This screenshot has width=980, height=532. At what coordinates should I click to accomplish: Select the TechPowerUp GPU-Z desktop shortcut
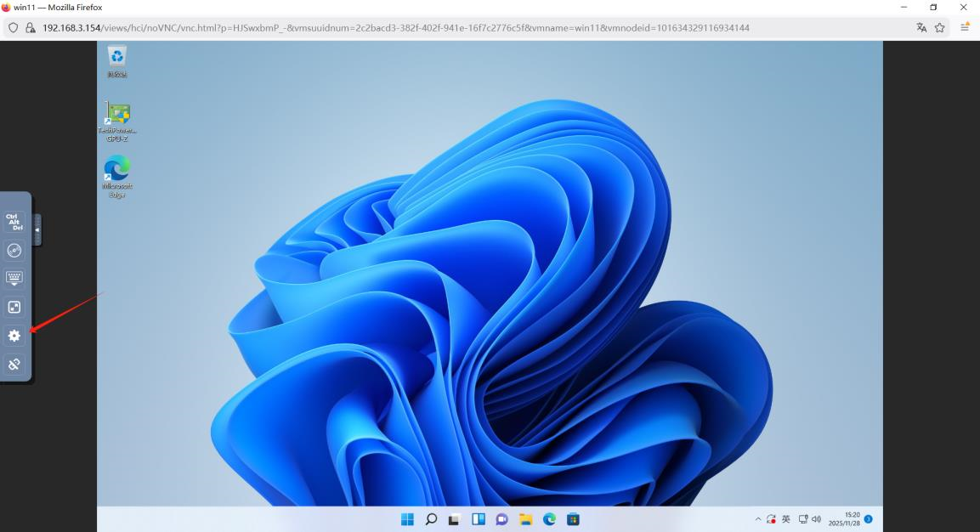point(117,115)
